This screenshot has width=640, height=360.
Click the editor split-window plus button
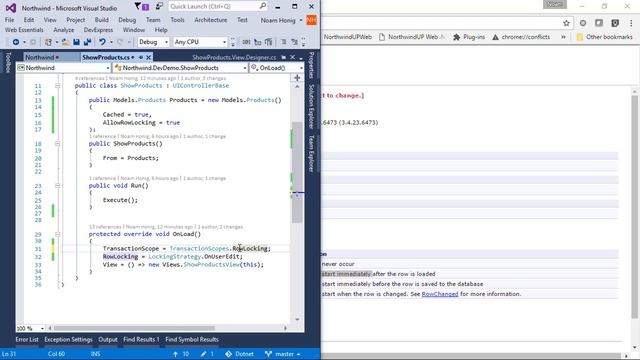(x=297, y=78)
